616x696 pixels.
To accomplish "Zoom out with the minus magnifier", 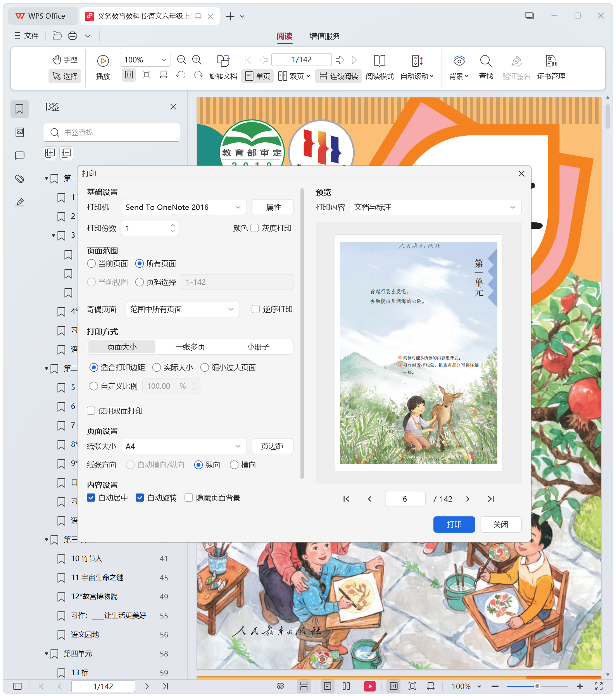I will click(181, 60).
